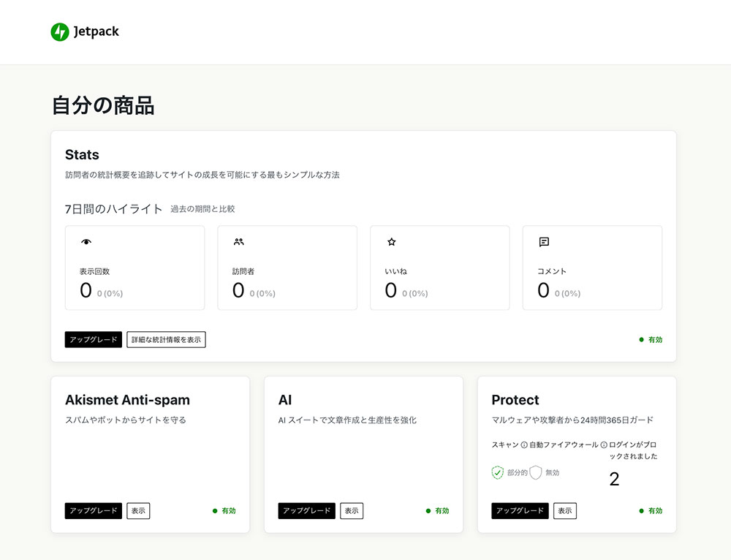
Task: Click the スパムやボットからサイトを守る description
Action: (x=126, y=420)
